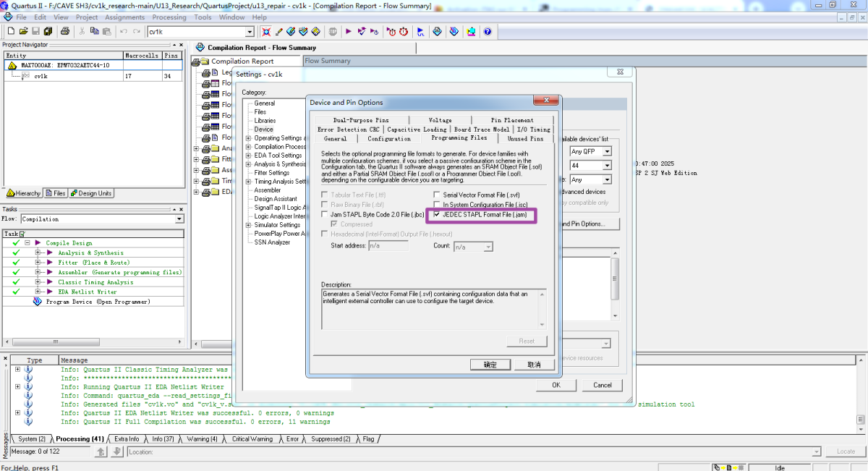
Task: Click the Description box scrollbar
Action: point(542,309)
